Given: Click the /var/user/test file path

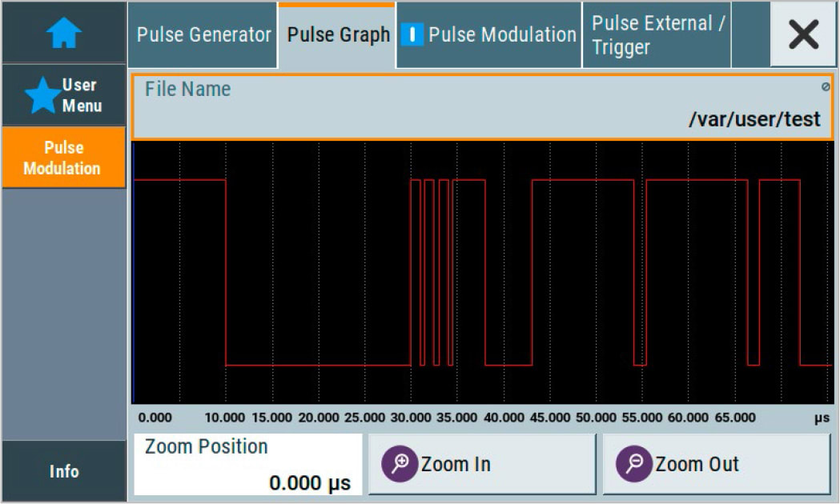Looking at the screenshot, I should click(x=754, y=119).
